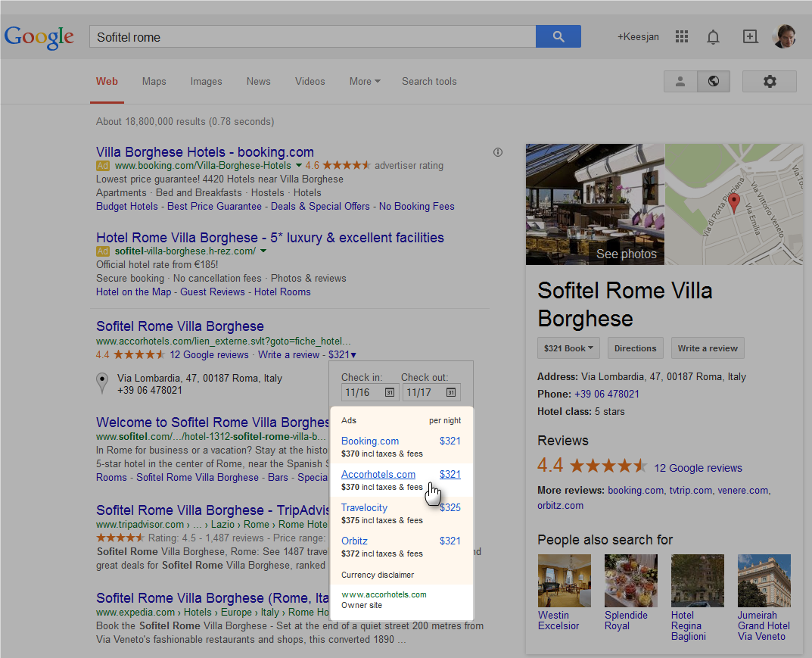Viewport: 812px width, 658px height.
Task: Click the stars beside 12 Google reviews in panel
Action: click(x=608, y=466)
